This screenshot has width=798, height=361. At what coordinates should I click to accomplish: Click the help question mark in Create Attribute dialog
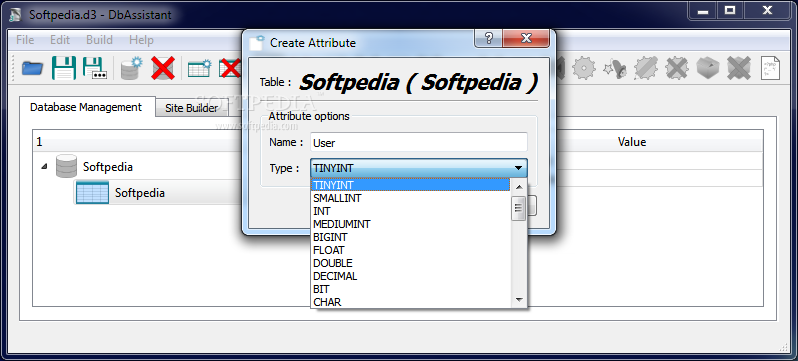coord(489,38)
